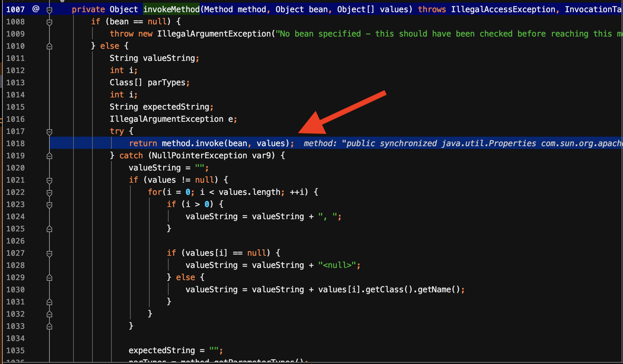Click line number 1009 in the gutter
This screenshot has width=623, height=364.
tap(16, 34)
